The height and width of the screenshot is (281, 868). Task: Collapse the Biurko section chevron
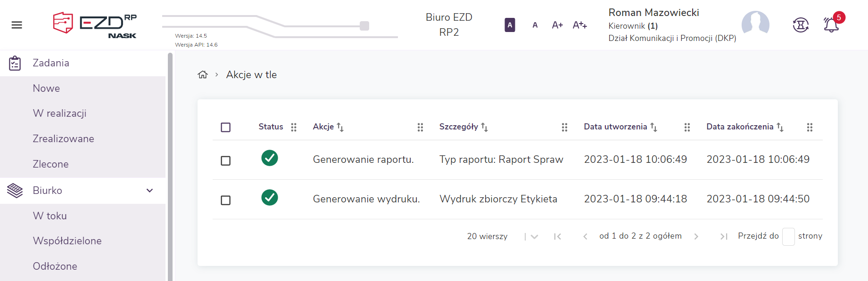coord(150,191)
